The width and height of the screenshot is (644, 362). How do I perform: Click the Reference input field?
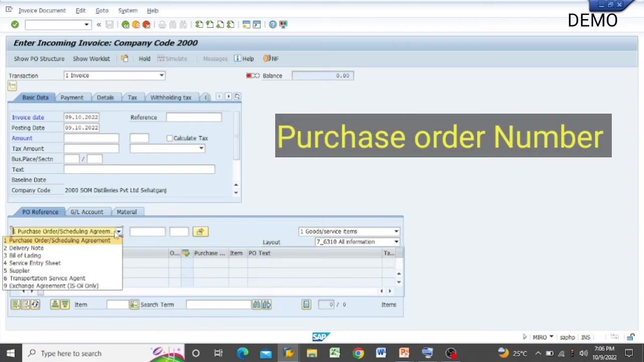pyautogui.click(x=194, y=118)
